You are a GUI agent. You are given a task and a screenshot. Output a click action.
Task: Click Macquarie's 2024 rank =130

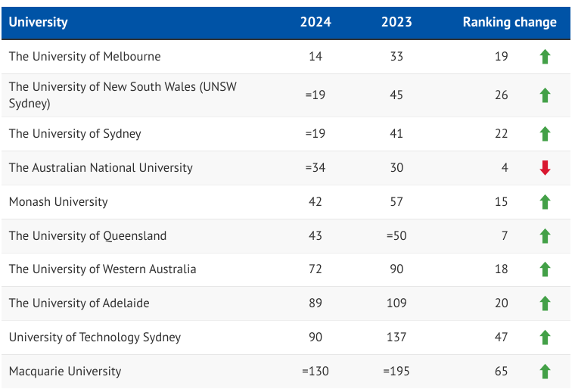[x=315, y=371]
